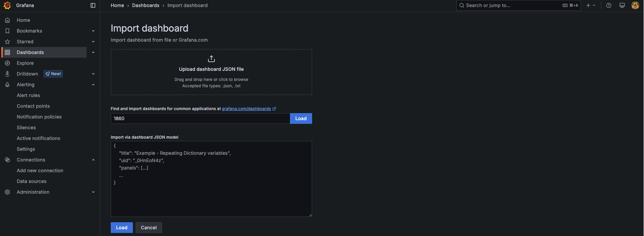Click the Explore compass icon
Screen dimensions: 644x236
coord(7,63)
